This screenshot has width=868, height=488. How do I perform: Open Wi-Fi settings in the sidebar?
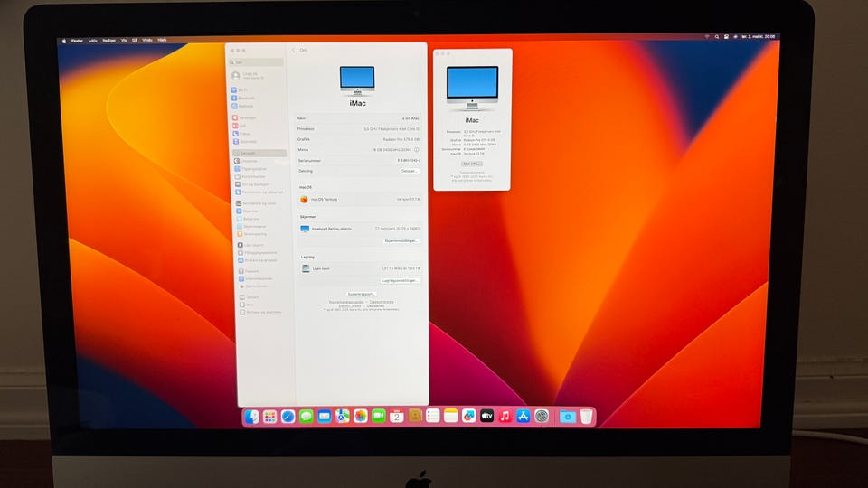[241, 90]
